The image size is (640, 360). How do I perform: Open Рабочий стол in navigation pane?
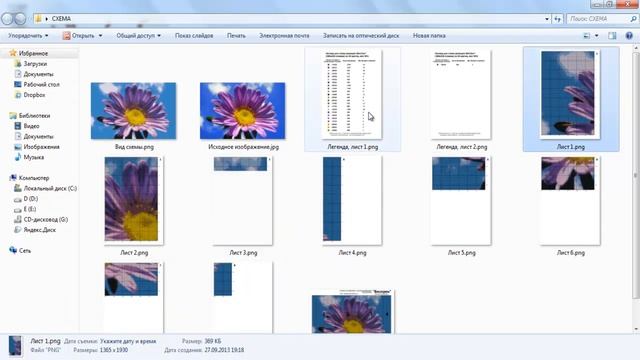(41, 84)
